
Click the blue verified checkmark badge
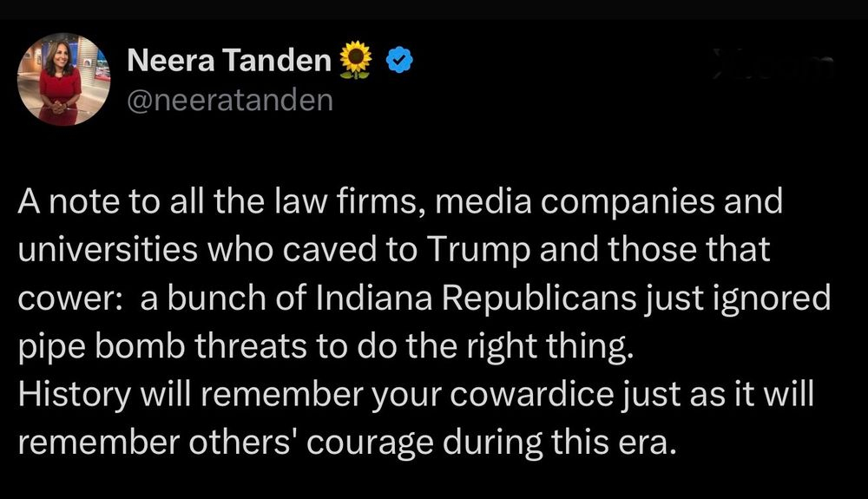(398, 61)
